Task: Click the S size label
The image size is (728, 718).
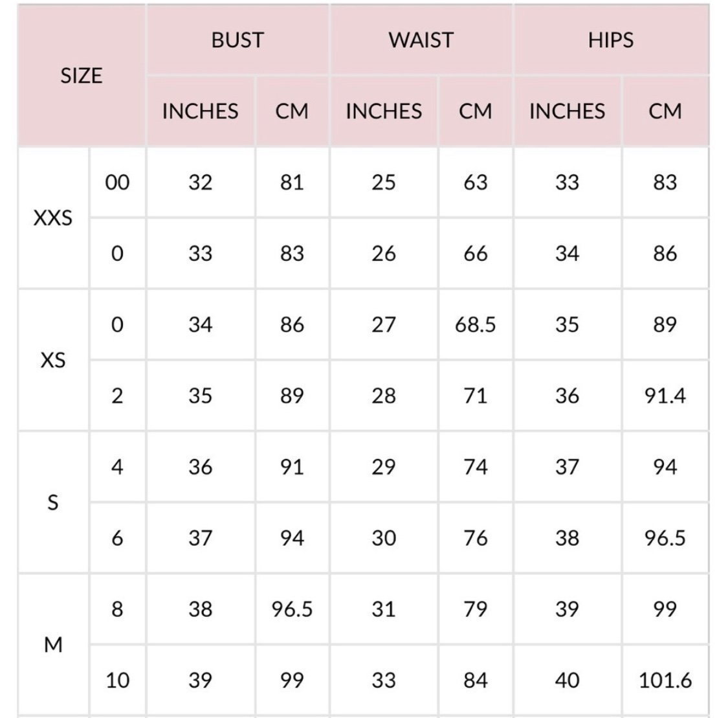Action: point(53,502)
